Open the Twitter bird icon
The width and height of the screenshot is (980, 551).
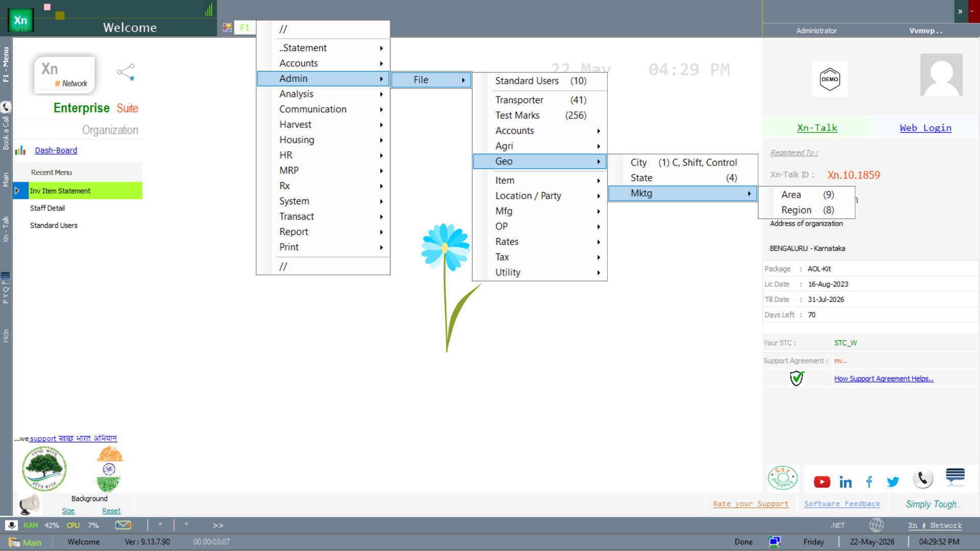click(x=893, y=482)
